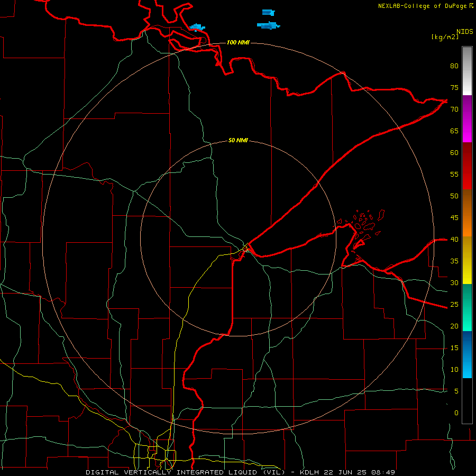476x476 pixels.
Task: Click the red segment of the color bar
Action: point(467,166)
